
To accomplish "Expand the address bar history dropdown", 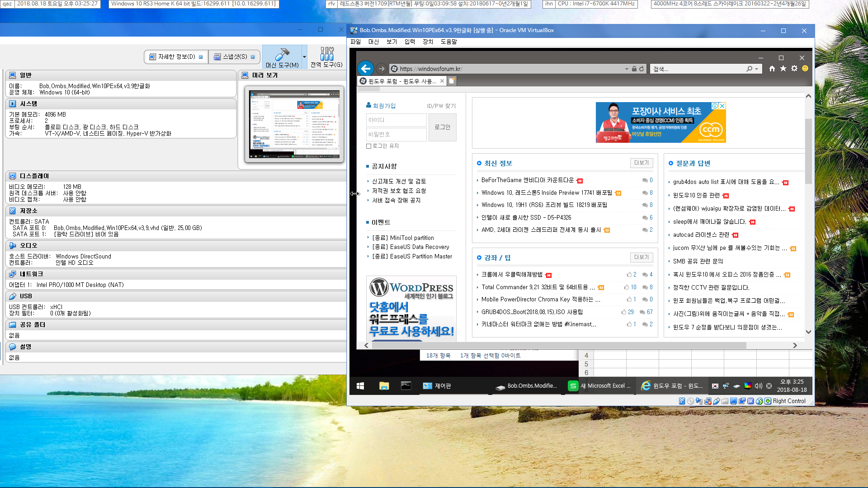I will pyautogui.click(x=627, y=69).
